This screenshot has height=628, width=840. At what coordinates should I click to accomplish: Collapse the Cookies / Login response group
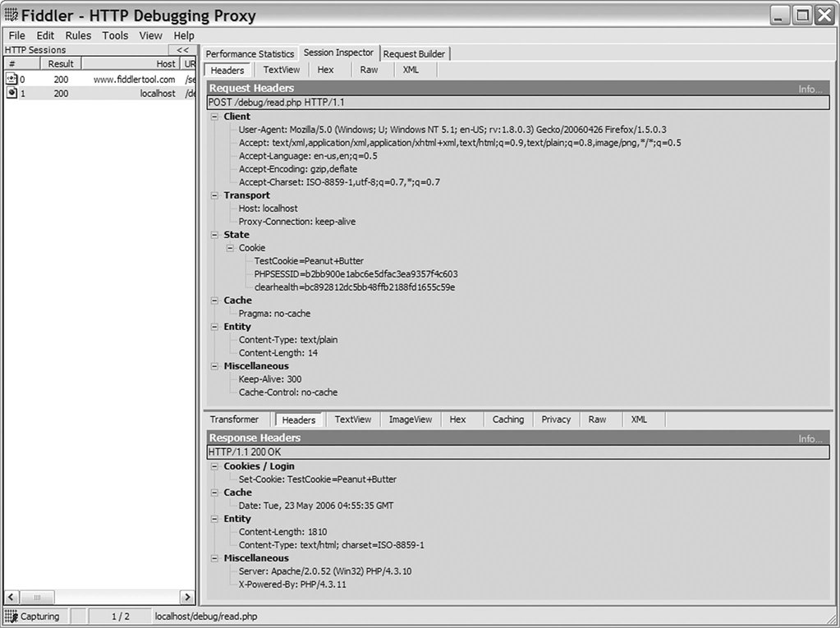tap(214, 466)
